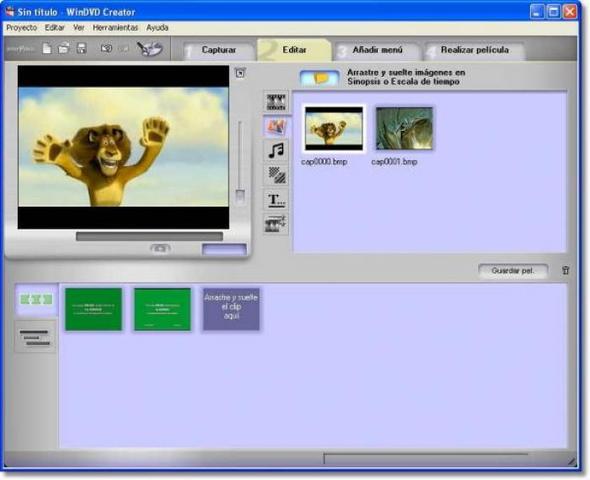Click the lavender button below the preview
The width and height of the screenshot is (590, 480).
[x=224, y=249]
